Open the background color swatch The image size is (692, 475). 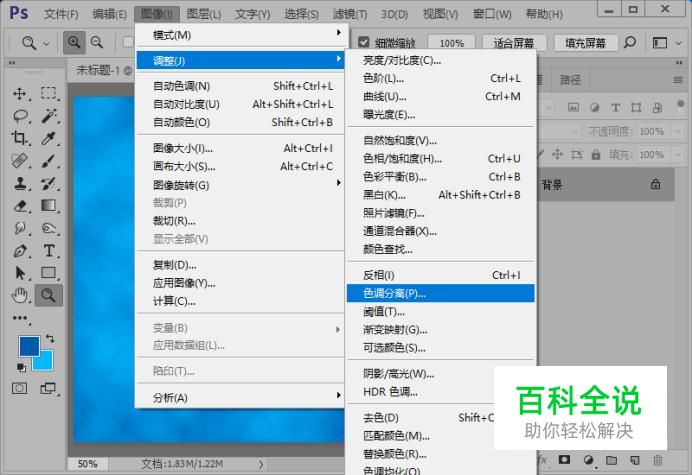46,362
